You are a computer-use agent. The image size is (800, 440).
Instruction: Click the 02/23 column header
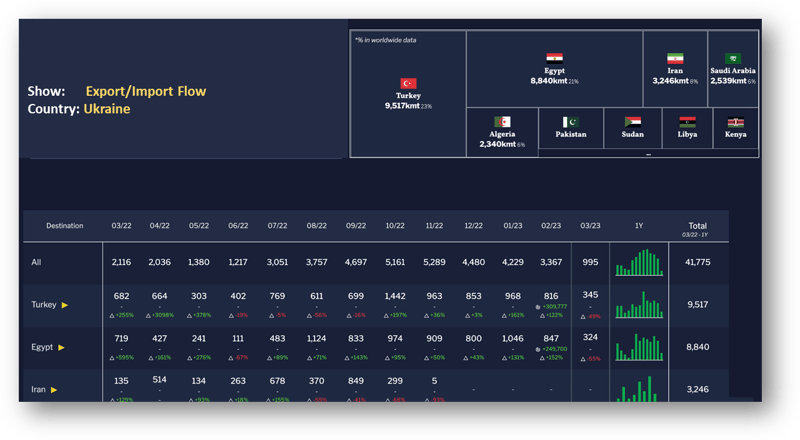point(551,226)
